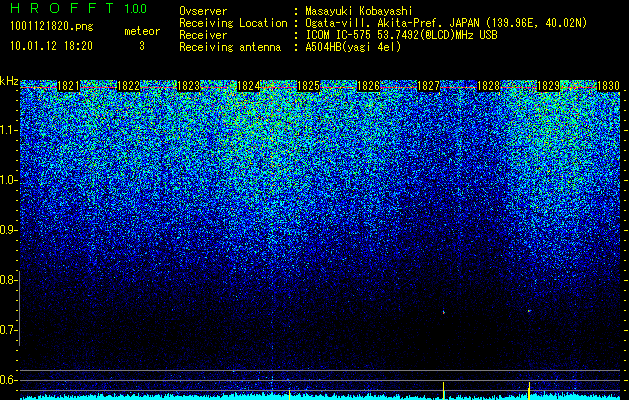Click the kHz axis unit label
This screenshot has height=400, width=629.
[9, 81]
